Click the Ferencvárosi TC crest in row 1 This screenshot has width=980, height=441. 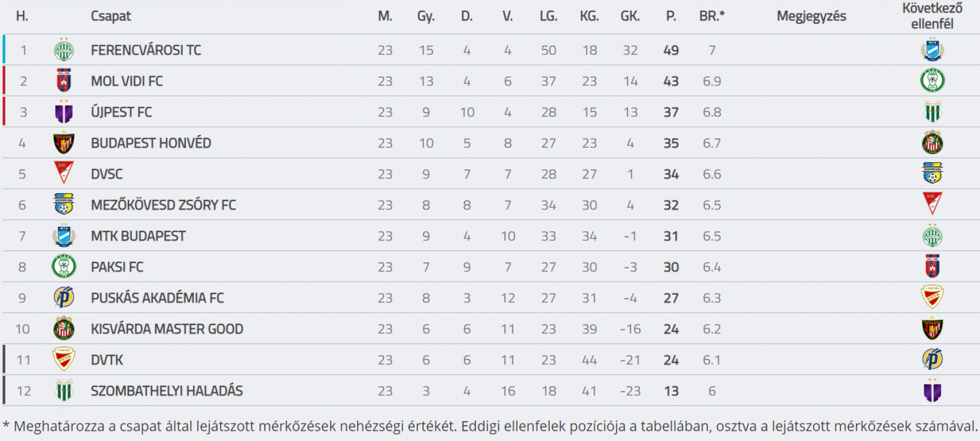coord(64,50)
